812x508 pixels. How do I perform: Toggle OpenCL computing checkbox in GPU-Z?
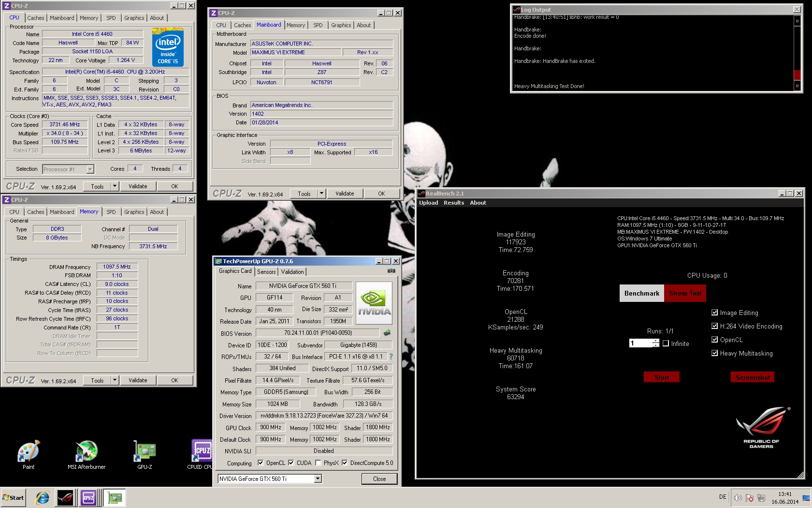click(261, 463)
